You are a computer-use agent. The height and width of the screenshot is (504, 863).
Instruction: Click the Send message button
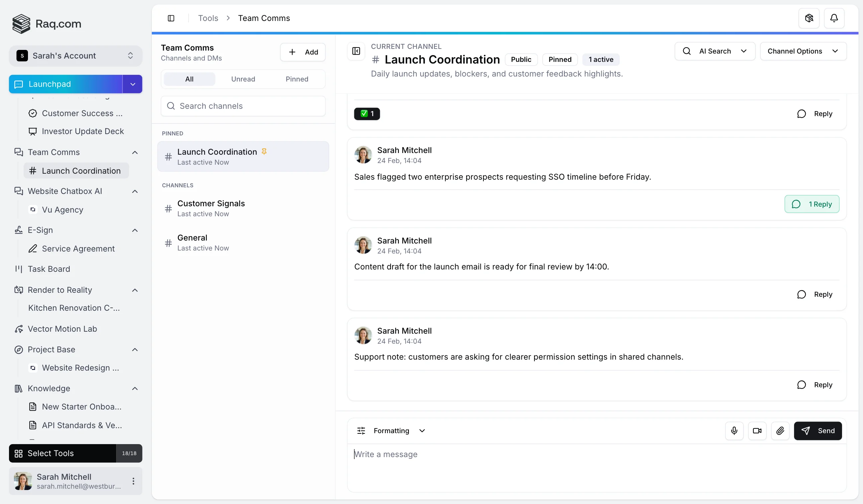click(817, 430)
